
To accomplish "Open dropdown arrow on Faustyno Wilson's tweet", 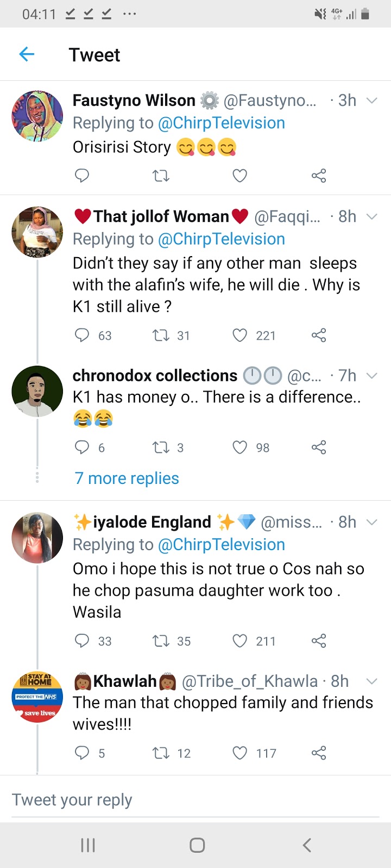I will point(372,100).
